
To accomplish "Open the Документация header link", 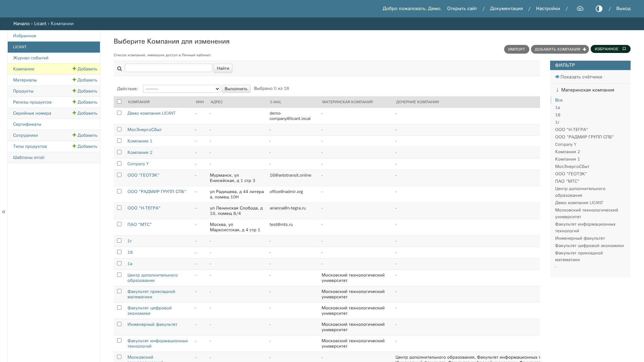I will pos(506,8).
